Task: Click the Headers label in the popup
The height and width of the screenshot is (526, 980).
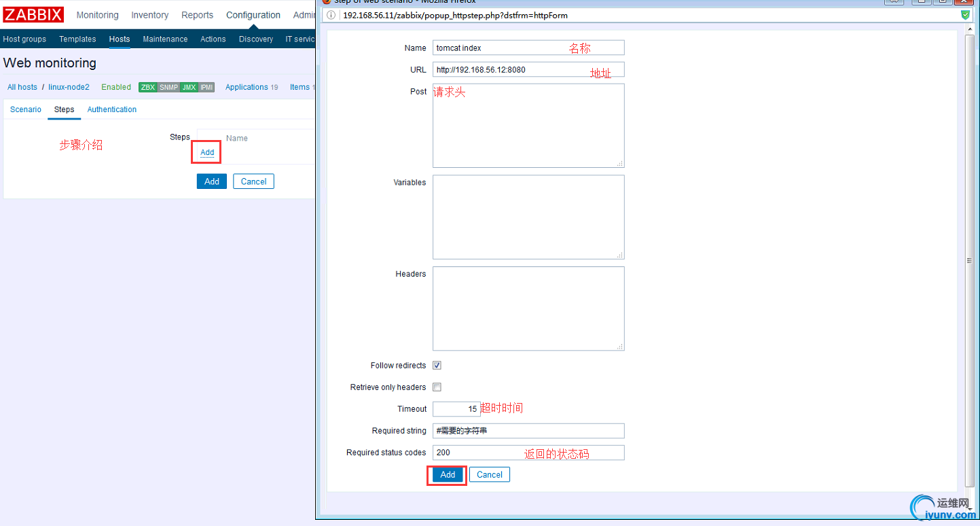Action: coord(411,274)
